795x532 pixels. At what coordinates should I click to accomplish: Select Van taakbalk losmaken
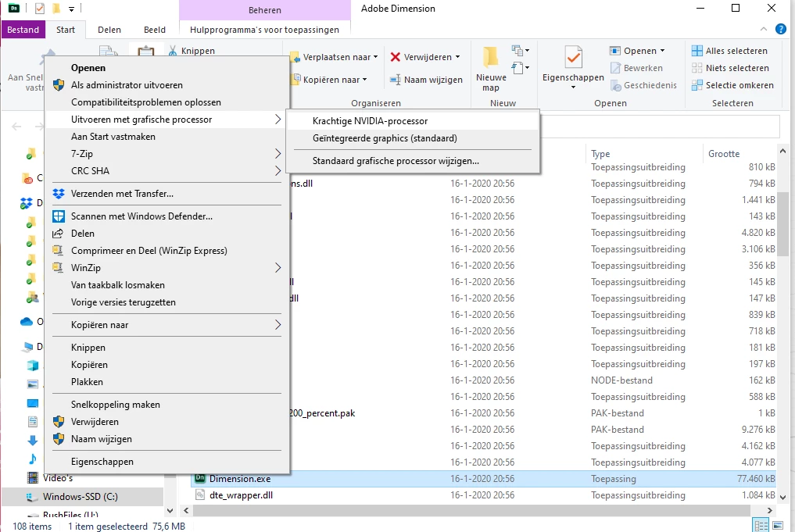click(167, 285)
